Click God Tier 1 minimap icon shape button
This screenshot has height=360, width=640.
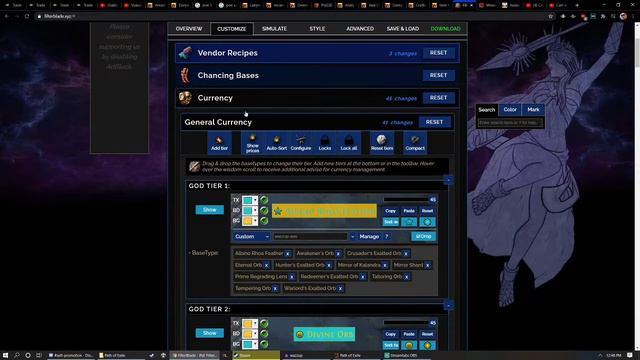point(409,222)
